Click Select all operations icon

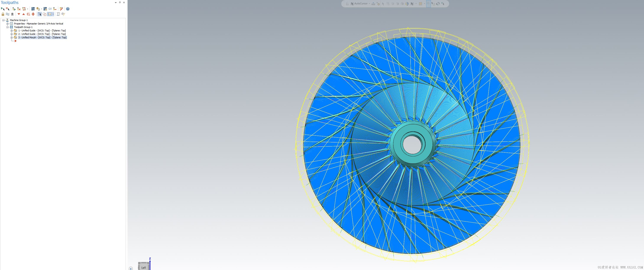coord(3,9)
